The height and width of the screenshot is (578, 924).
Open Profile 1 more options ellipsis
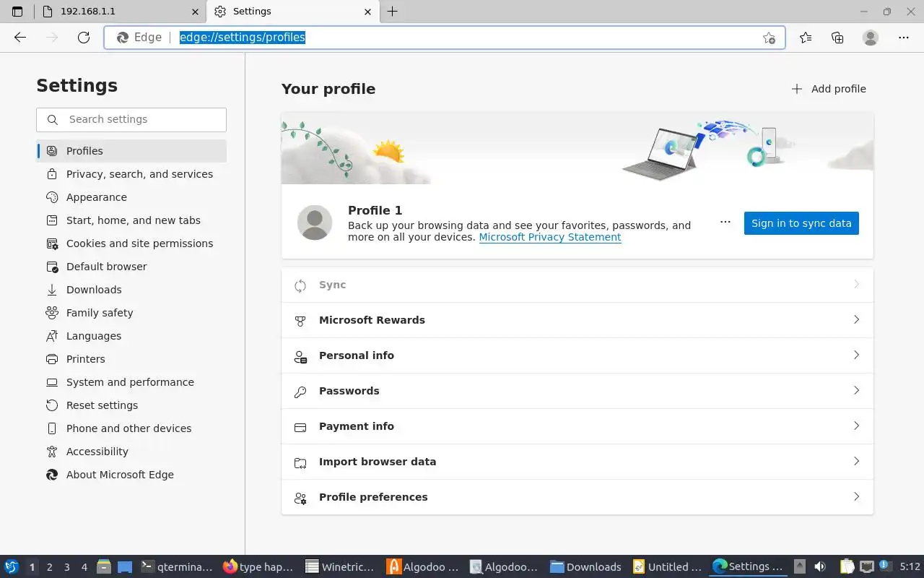tap(725, 223)
